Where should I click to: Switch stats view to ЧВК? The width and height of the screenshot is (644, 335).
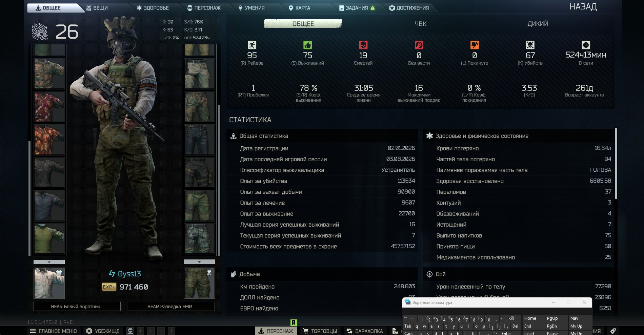pyautogui.click(x=420, y=24)
